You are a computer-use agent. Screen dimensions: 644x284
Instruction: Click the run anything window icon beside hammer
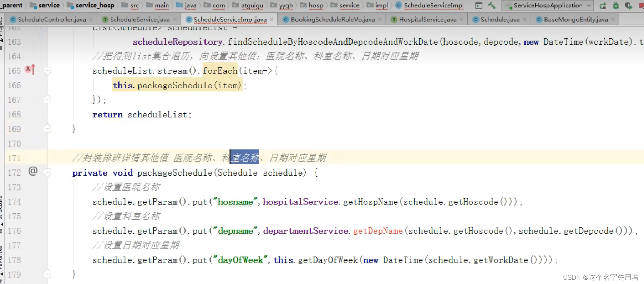479,6
